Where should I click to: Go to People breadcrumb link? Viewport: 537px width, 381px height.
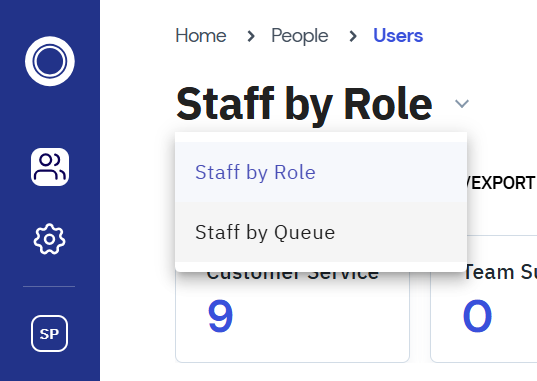(x=300, y=36)
